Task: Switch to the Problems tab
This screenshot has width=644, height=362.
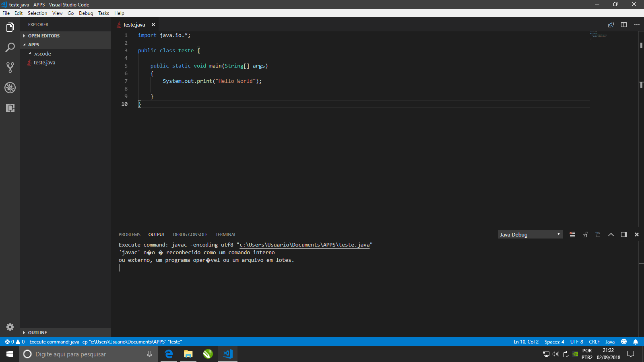Action: pos(130,234)
